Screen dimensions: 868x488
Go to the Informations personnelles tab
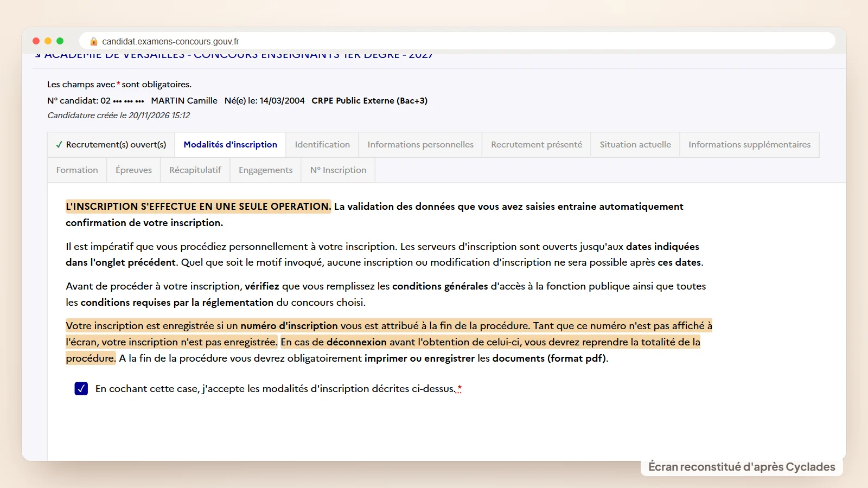pos(420,145)
